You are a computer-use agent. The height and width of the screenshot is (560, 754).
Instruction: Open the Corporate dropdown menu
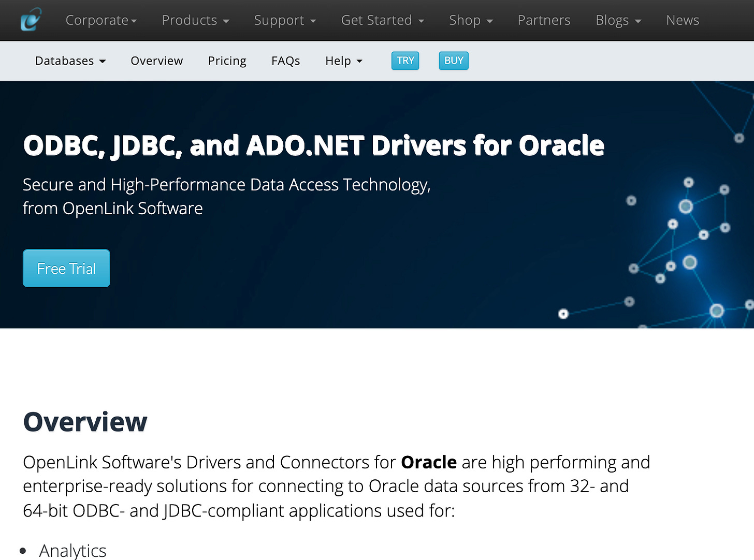point(101,20)
